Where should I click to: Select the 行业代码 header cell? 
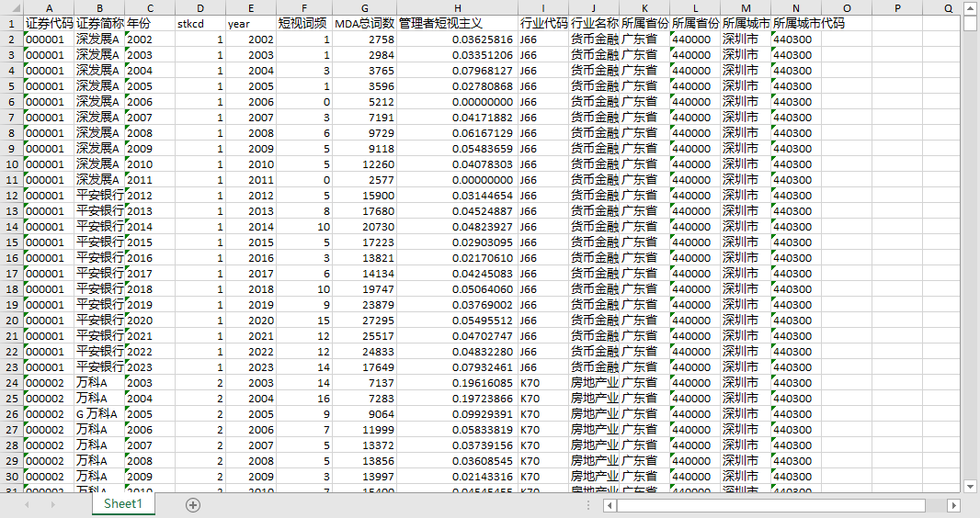point(543,24)
